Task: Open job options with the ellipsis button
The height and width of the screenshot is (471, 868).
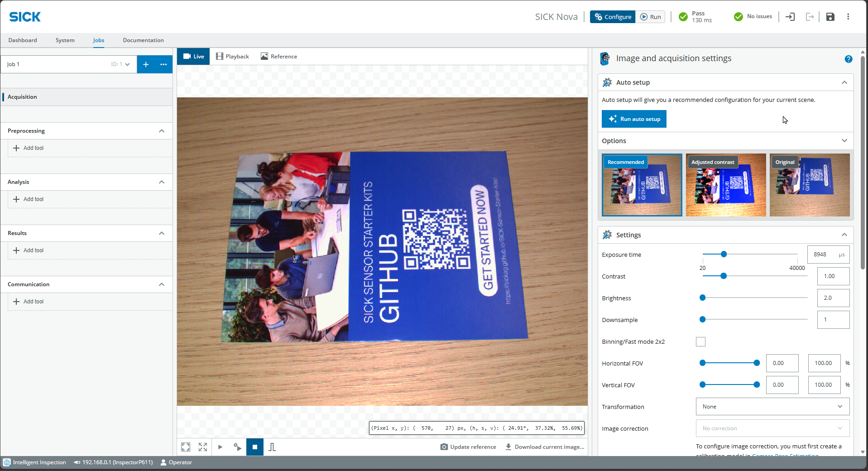Action: click(163, 64)
